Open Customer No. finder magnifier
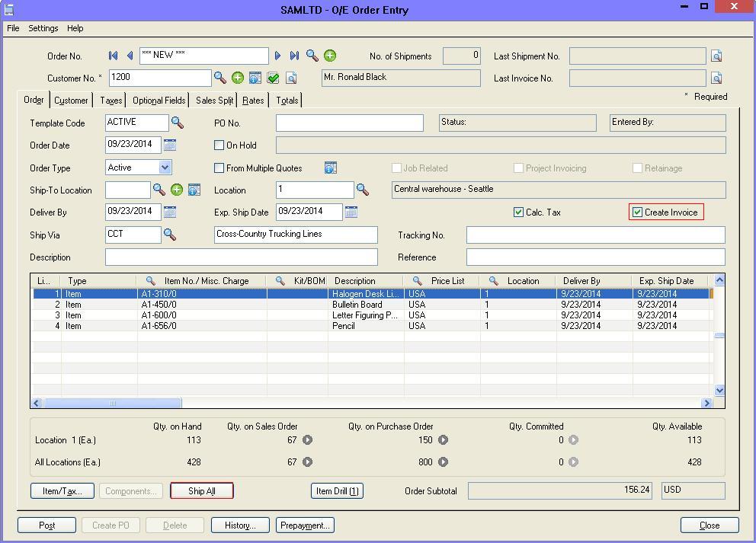 pos(219,77)
